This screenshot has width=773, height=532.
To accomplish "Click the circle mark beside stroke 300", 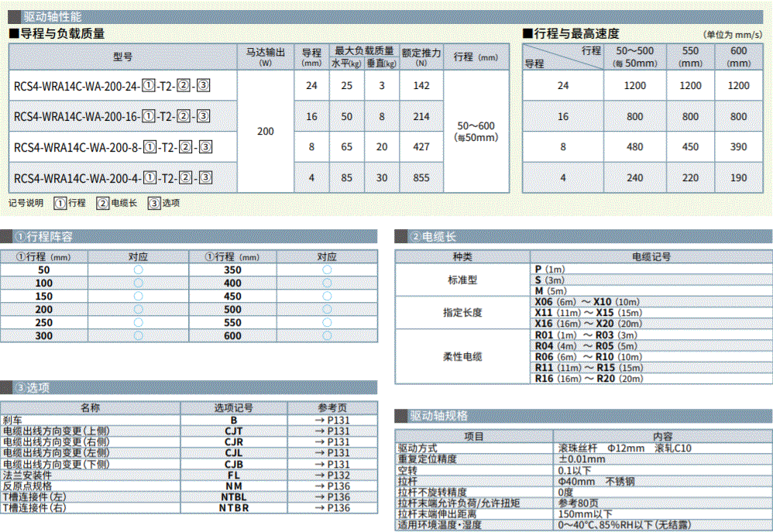I will click(138, 336).
